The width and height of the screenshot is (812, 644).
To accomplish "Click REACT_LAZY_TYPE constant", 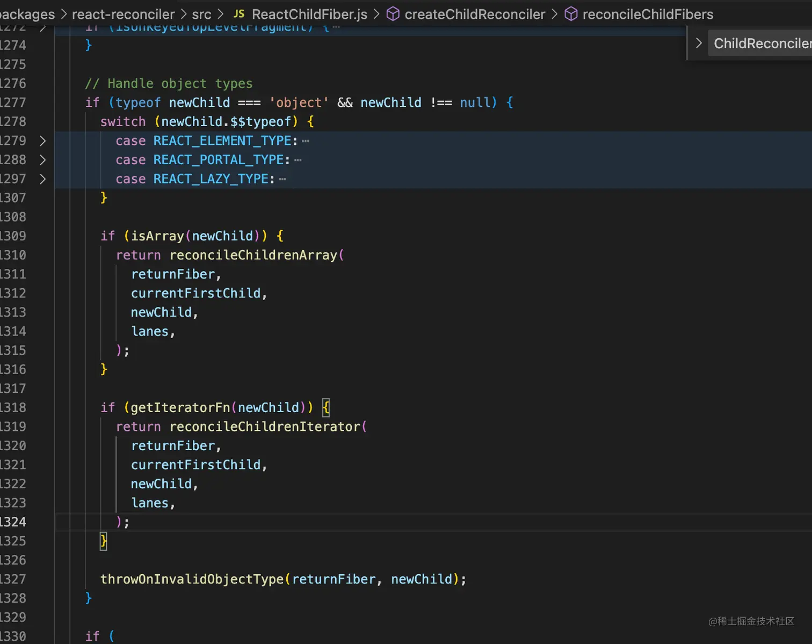I will tap(211, 179).
